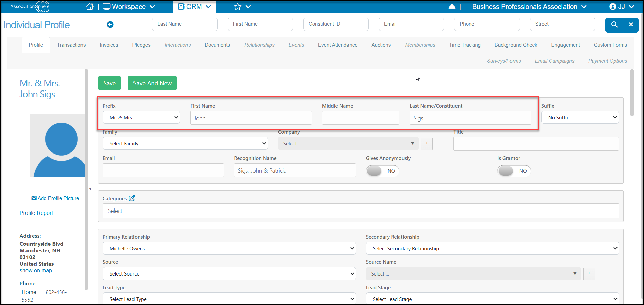Open the Background Check tab
The image size is (644, 305).
coord(516,45)
